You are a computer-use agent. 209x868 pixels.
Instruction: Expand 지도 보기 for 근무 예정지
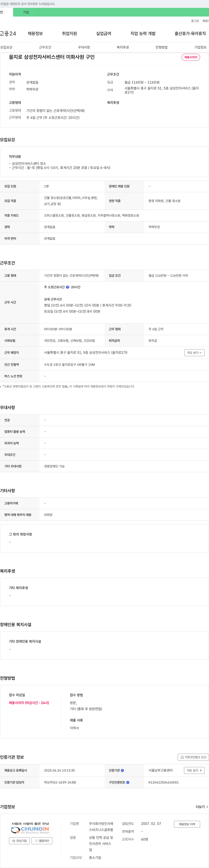(194, 352)
